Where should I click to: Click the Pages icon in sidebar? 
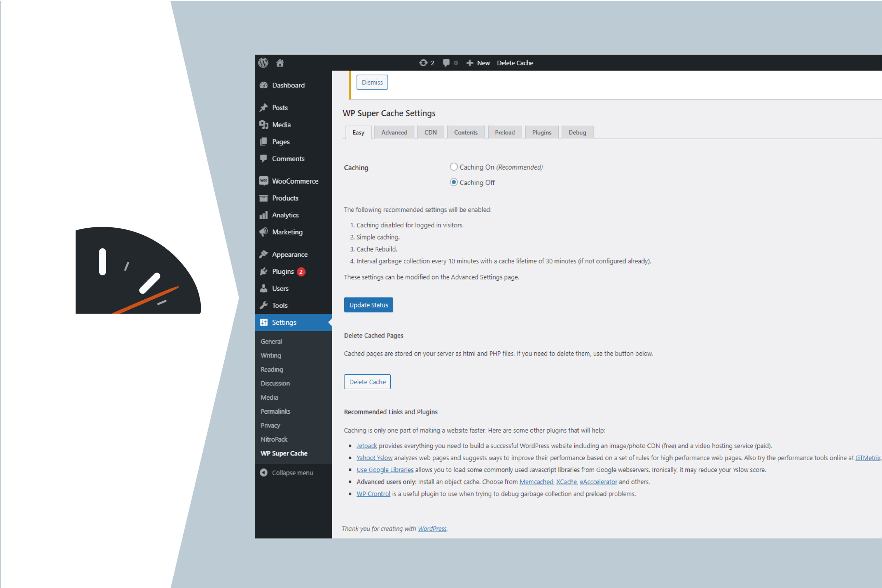click(x=264, y=142)
